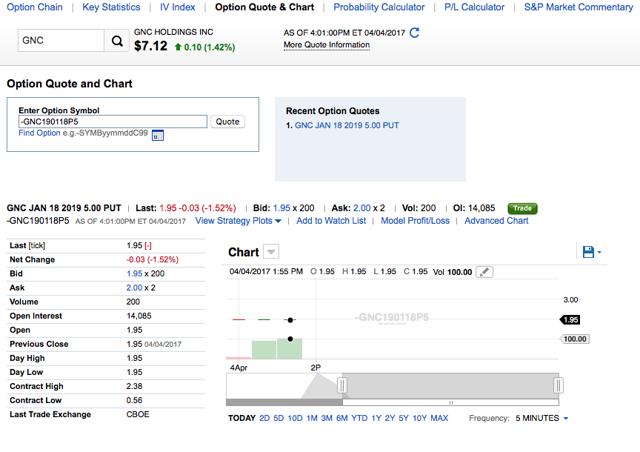640x452 pixels.
Task: Switch to Key Statistics tab
Action: [x=111, y=7]
